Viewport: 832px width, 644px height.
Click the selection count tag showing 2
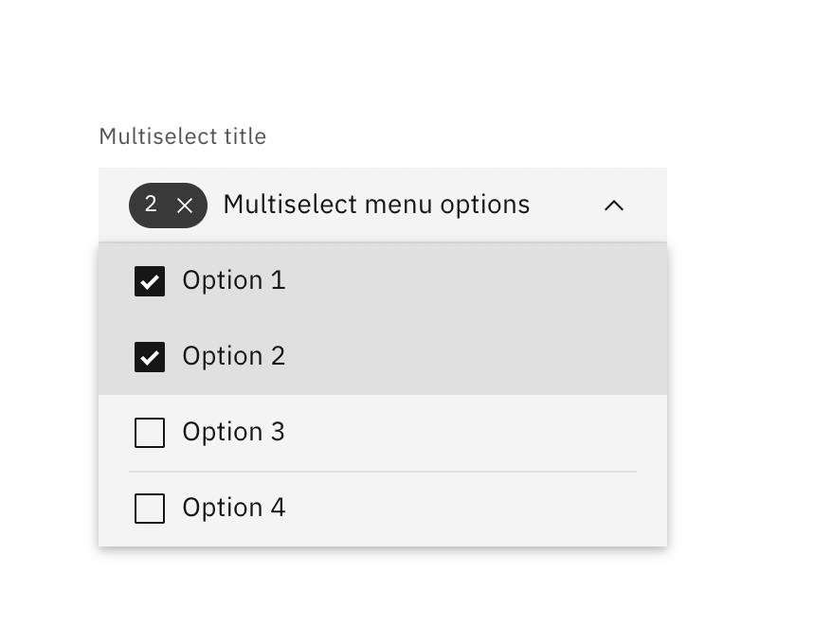click(168, 205)
